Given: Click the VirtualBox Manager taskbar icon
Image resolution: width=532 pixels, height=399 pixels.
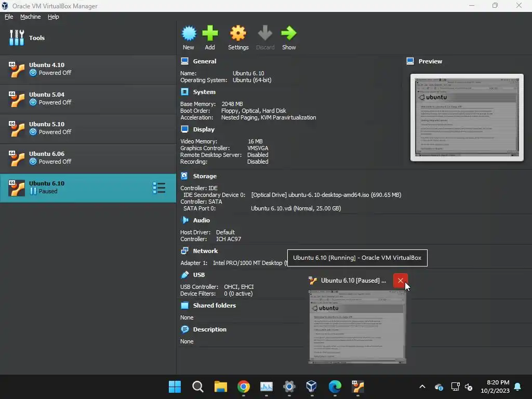Looking at the screenshot, I should click(312, 387).
